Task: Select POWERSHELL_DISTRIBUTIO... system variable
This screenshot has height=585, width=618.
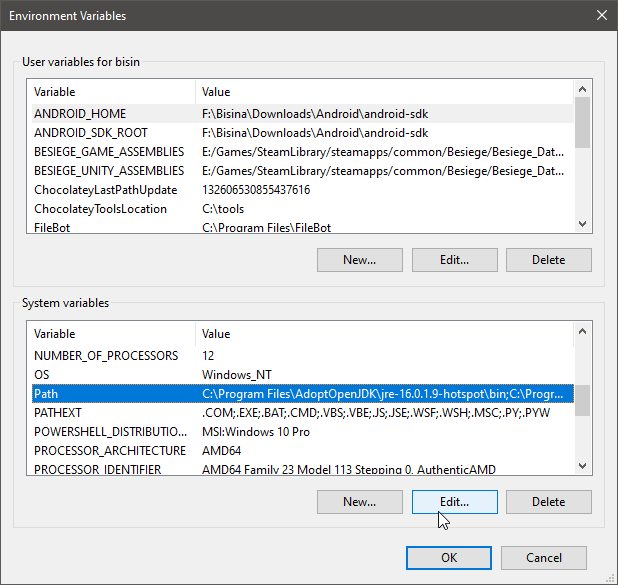Action: 302,431
